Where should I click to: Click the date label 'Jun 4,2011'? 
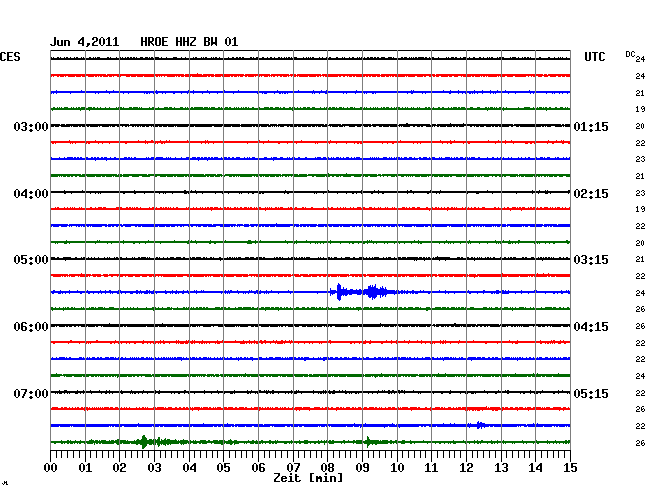[85, 42]
